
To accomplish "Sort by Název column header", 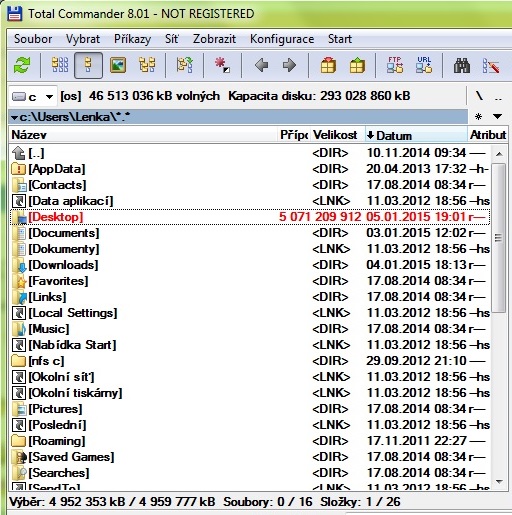I will click(143, 135).
